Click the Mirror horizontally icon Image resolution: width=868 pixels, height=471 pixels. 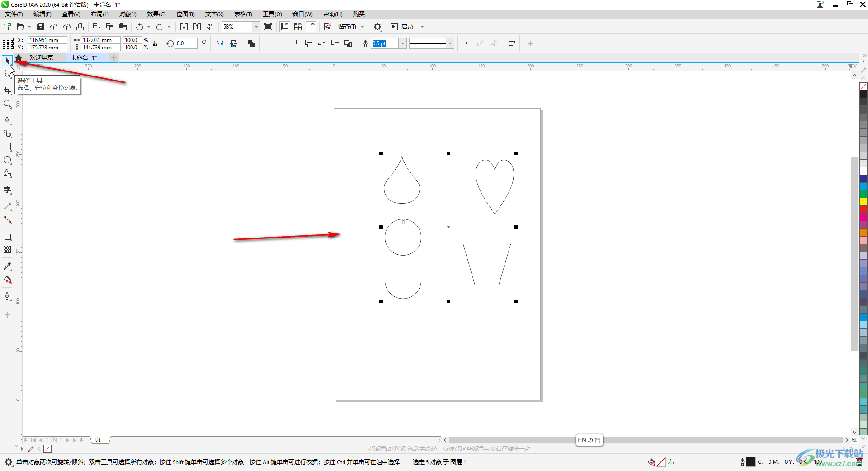pyautogui.click(x=220, y=43)
